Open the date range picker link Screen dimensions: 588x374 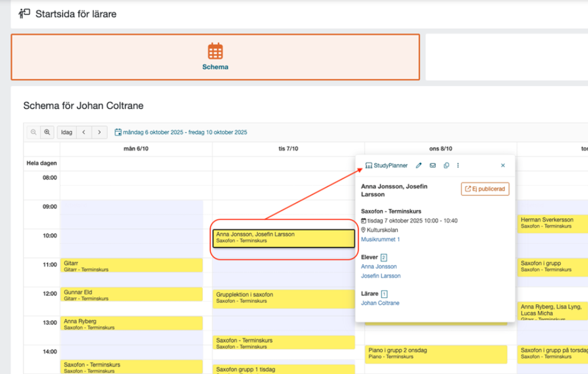click(x=181, y=132)
